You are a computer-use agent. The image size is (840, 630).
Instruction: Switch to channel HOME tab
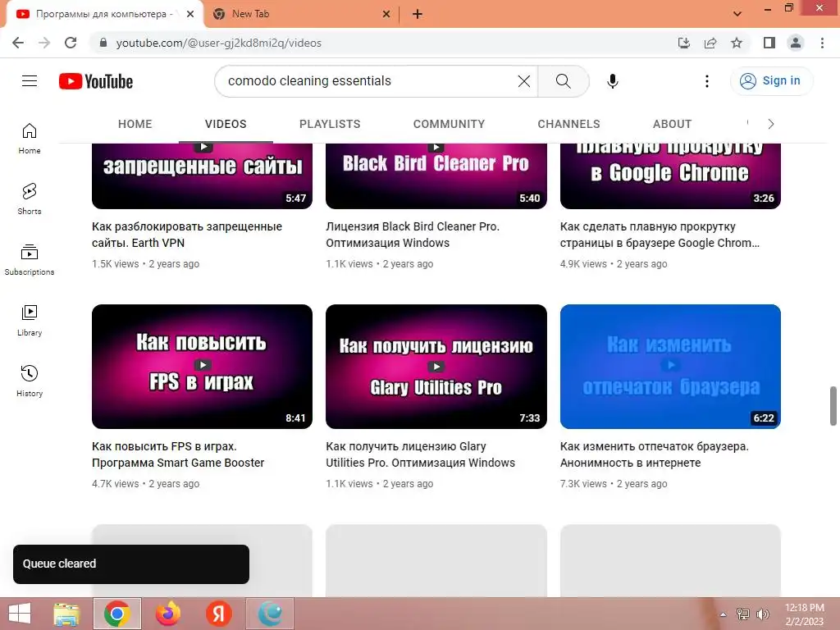point(135,125)
